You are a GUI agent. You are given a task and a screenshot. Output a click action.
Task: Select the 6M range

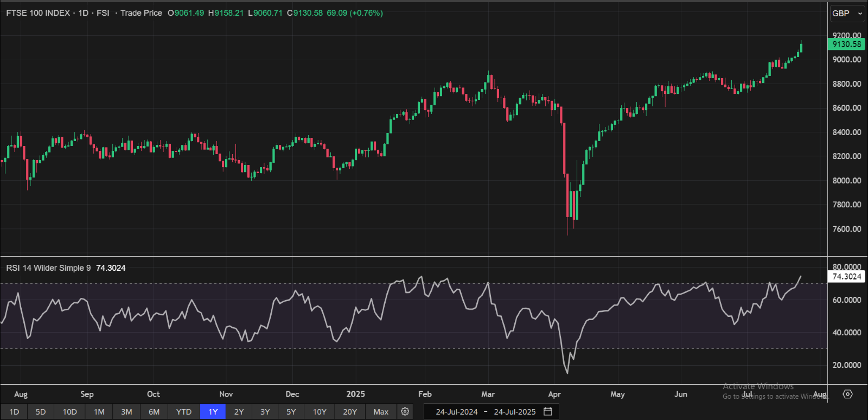point(154,412)
